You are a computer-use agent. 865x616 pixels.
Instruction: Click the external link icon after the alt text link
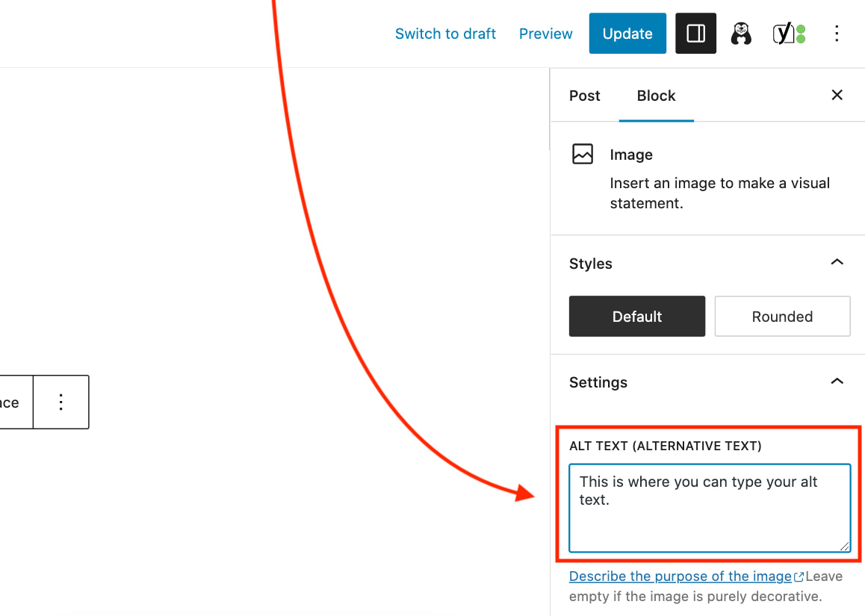click(799, 576)
